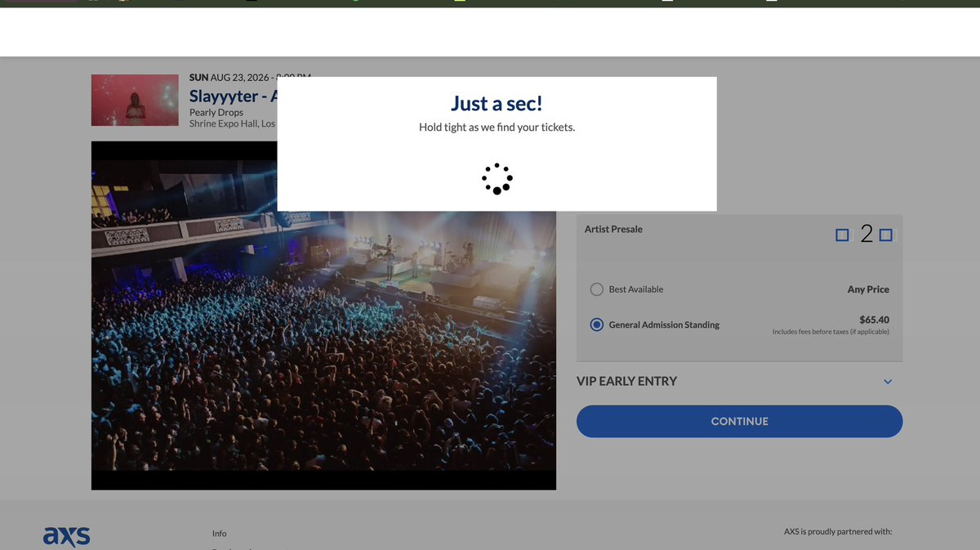Click the Artist Presale label

[x=613, y=229]
